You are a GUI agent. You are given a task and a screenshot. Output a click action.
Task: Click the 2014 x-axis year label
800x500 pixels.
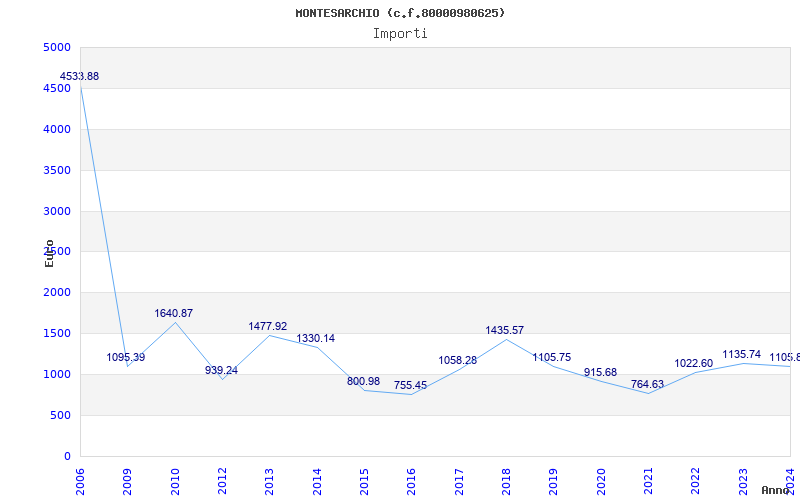coord(317,481)
